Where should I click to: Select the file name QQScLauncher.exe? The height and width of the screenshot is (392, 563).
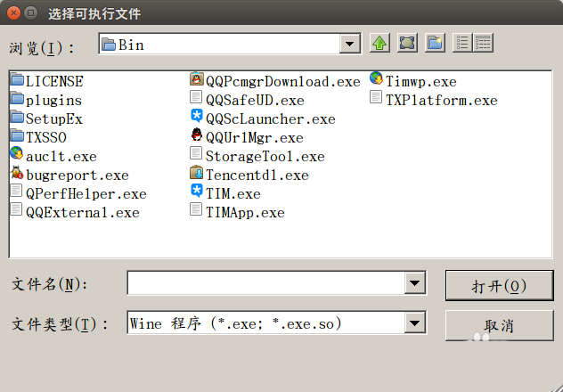click(x=271, y=119)
